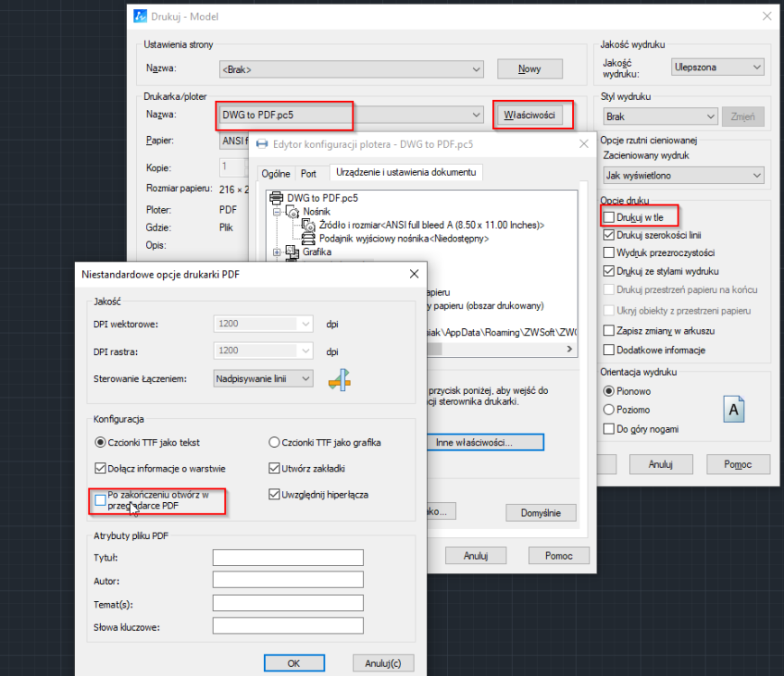
Task: Collapse the Nośnik tree node
Action: [x=277, y=212]
